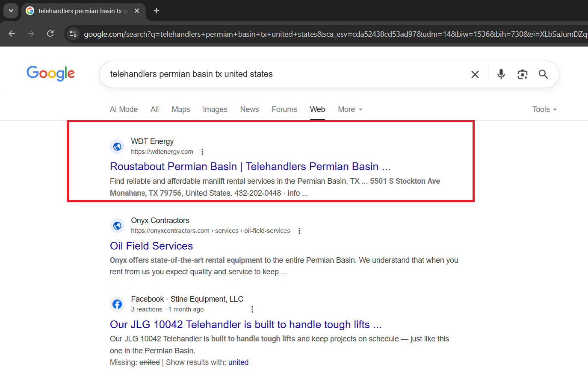Expand the tab search chevron button

(x=11, y=11)
